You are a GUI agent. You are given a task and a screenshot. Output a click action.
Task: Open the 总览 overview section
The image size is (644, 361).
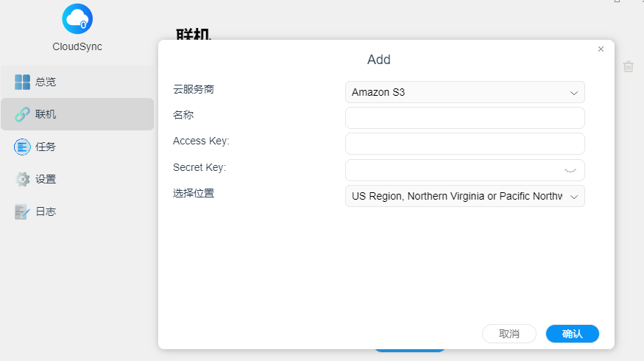pyautogui.click(x=77, y=82)
